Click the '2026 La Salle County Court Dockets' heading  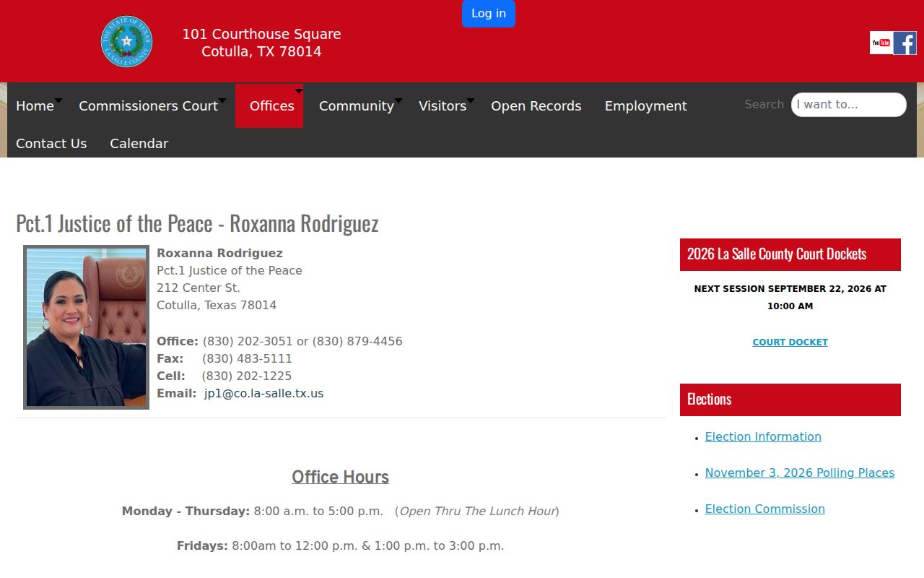[790, 254]
